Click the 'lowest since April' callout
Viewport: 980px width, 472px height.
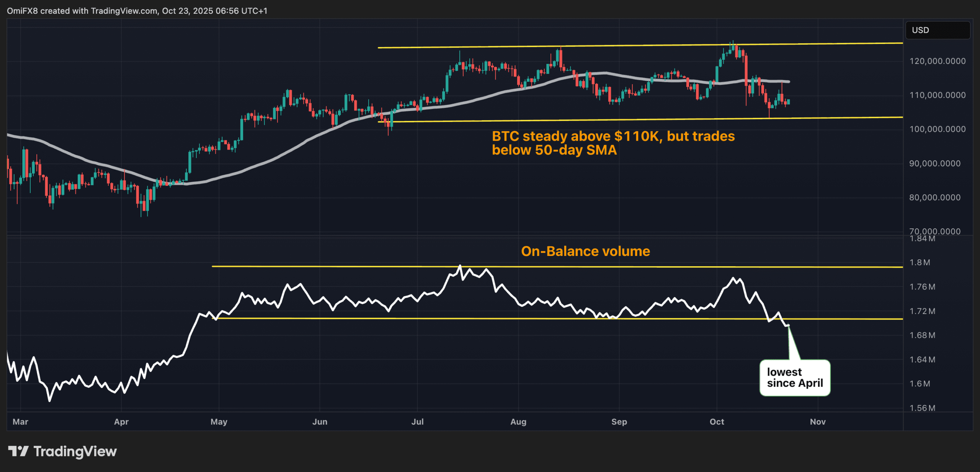click(x=795, y=378)
